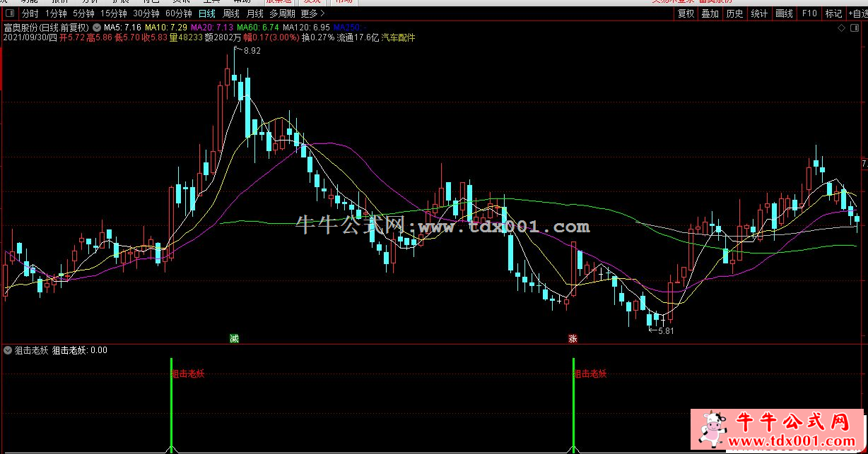868x454 pixels.
Task: Click the low price 低5.70
Action: (x=127, y=38)
